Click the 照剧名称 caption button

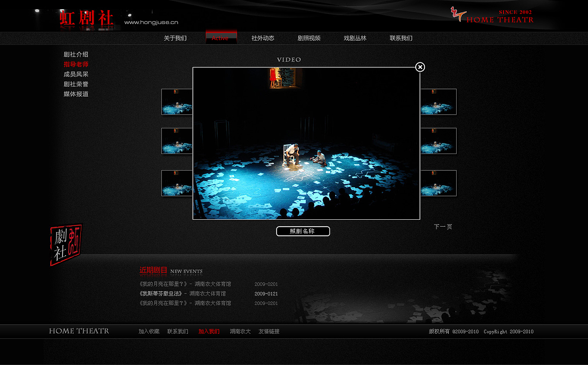(x=303, y=231)
